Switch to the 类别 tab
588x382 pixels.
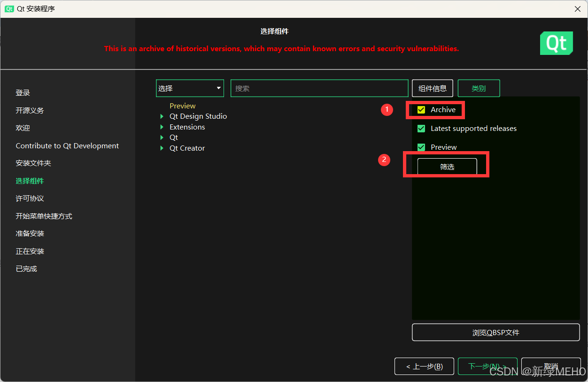[479, 88]
